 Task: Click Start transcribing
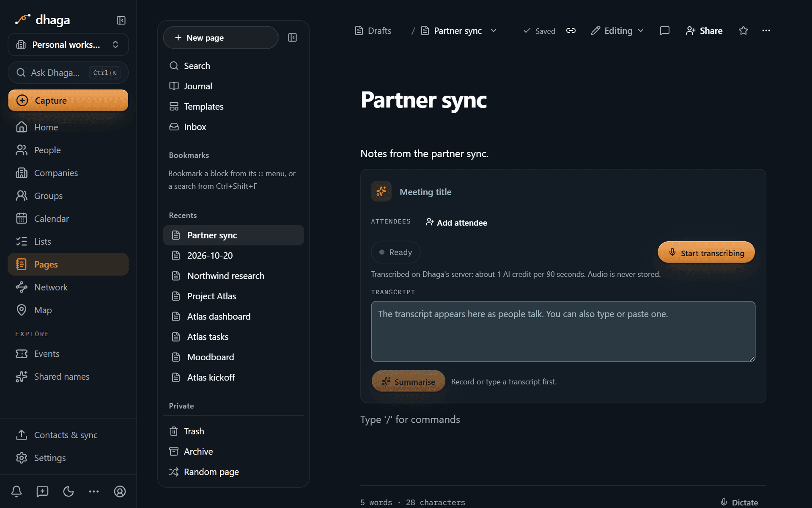706,253
